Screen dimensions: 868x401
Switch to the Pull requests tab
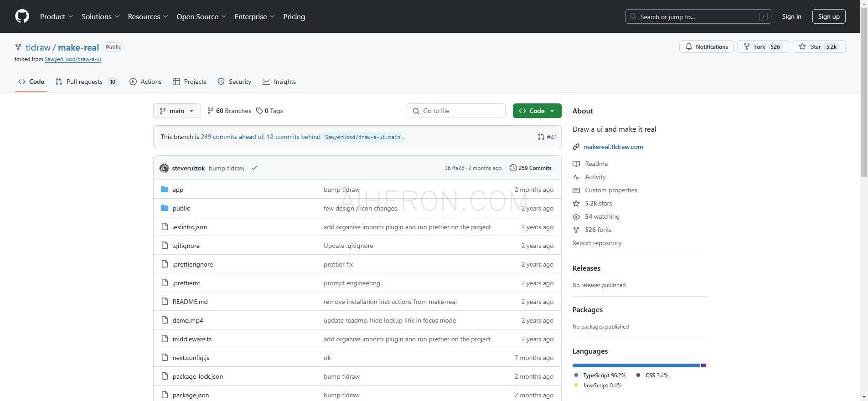coord(87,82)
